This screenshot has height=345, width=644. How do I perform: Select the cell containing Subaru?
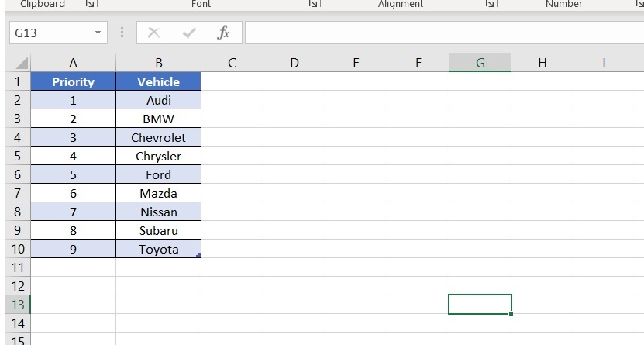click(159, 230)
